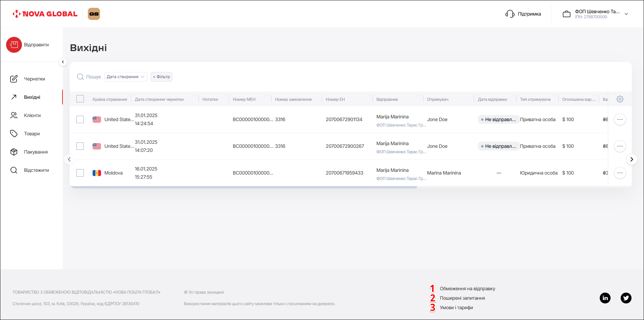The width and height of the screenshot is (644, 320).
Task: Click the table horizontal scrollbar
Action: point(243,187)
